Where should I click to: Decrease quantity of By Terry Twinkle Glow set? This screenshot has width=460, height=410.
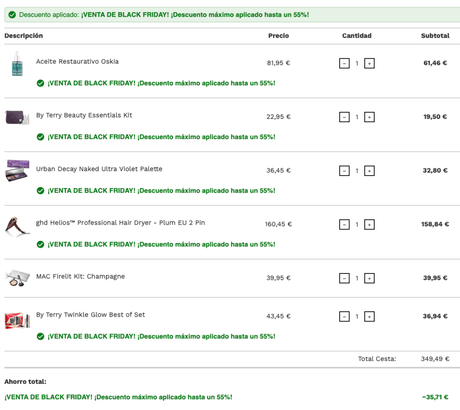[x=344, y=316]
